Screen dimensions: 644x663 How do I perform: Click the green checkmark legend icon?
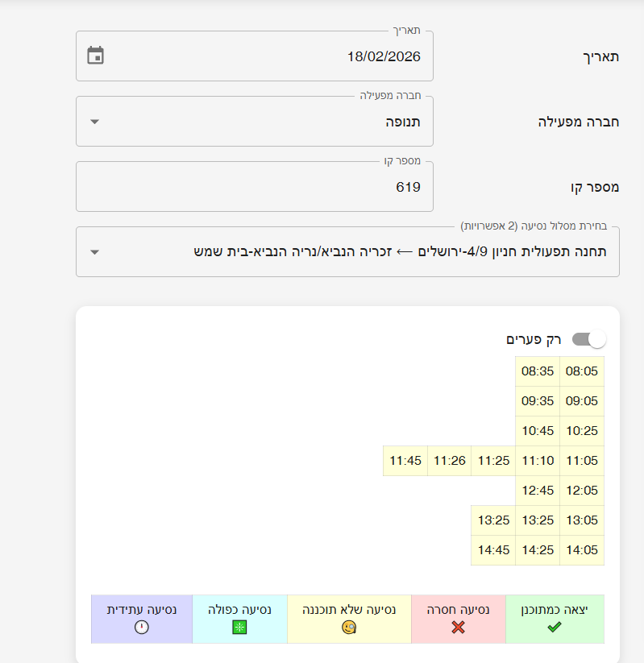pyautogui.click(x=554, y=627)
